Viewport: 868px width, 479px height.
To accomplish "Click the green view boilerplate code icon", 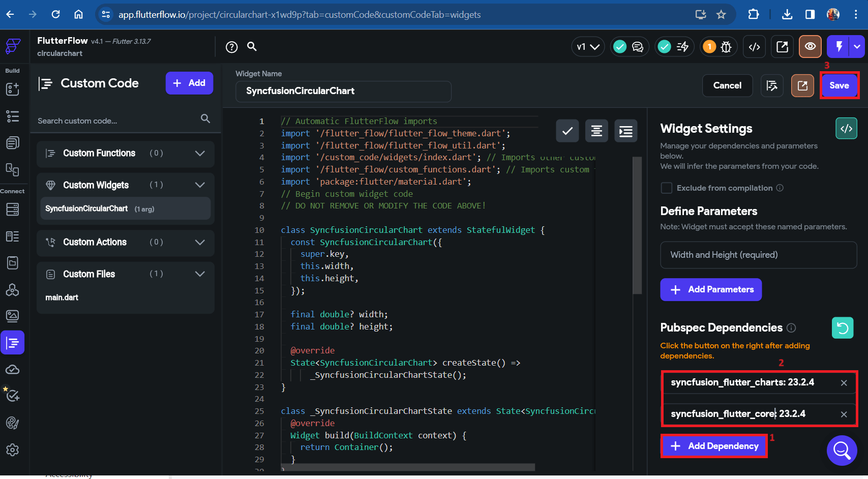I will point(847,129).
